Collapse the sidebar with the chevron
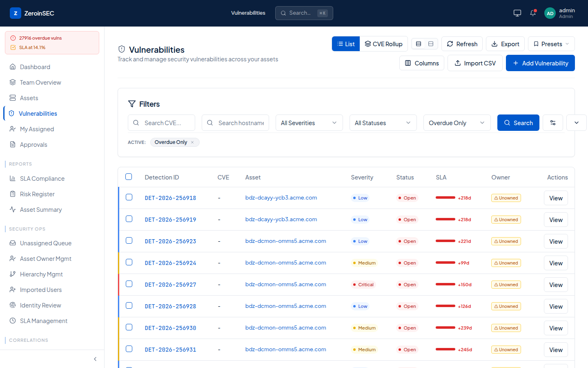 (x=95, y=359)
